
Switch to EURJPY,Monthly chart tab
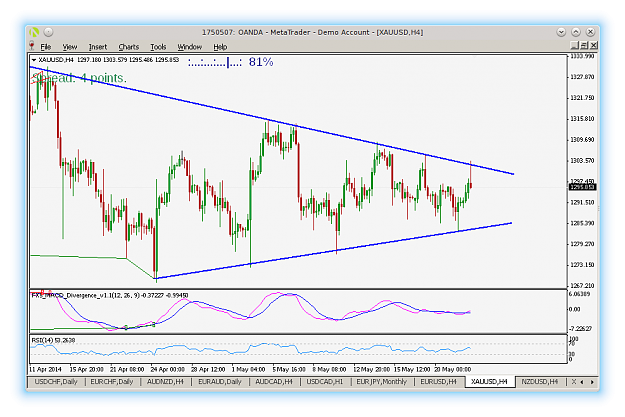point(381,382)
